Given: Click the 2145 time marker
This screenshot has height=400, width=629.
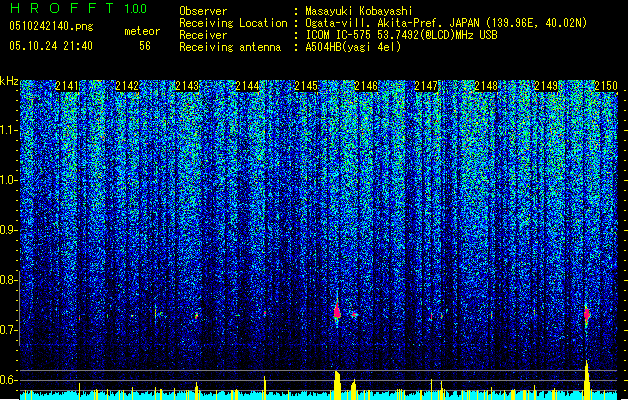Looking at the screenshot, I should [x=306, y=86].
